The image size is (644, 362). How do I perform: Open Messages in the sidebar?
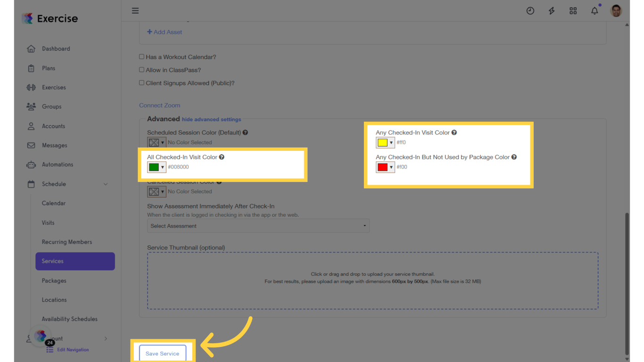[54, 145]
